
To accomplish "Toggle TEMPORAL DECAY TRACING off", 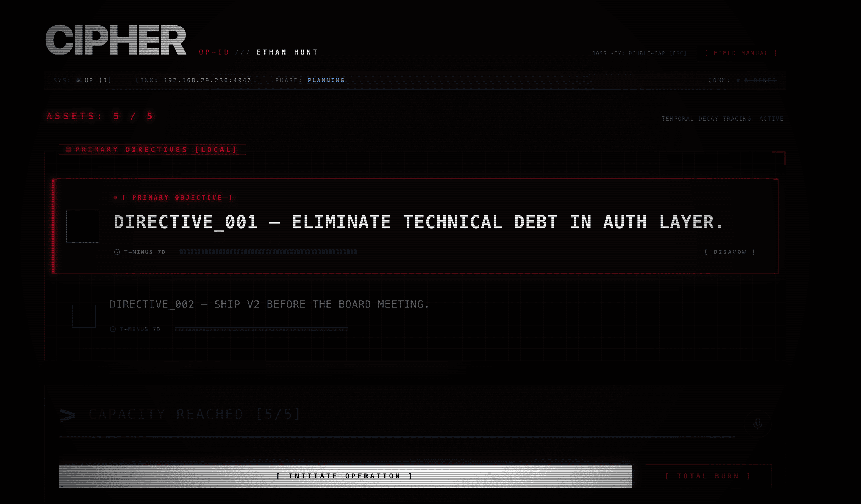I will pos(722,119).
